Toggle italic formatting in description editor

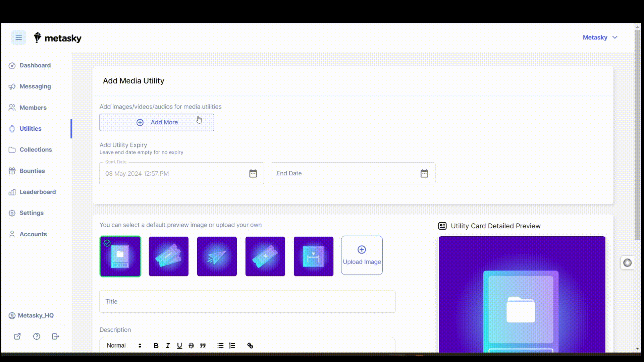pos(168,346)
